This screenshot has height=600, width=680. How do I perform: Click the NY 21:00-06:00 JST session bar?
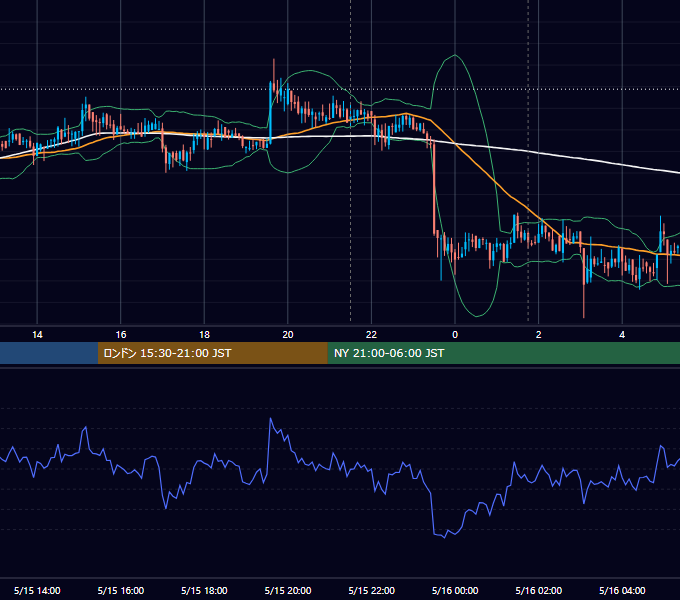503,353
